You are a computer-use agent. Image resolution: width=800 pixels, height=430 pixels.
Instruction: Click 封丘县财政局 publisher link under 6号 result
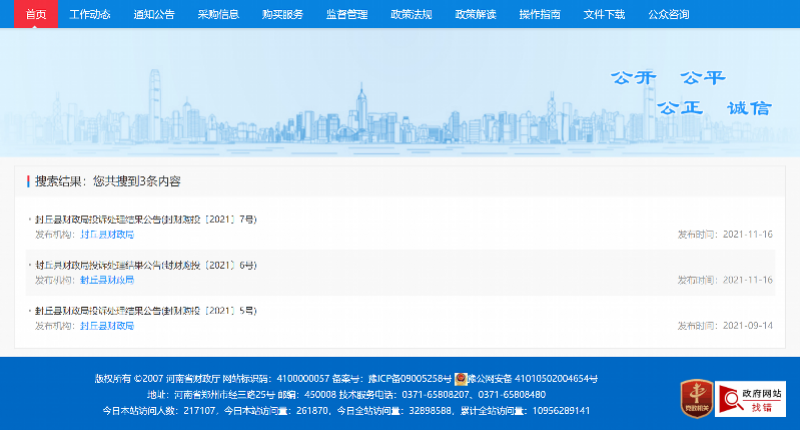pyautogui.click(x=107, y=280)
